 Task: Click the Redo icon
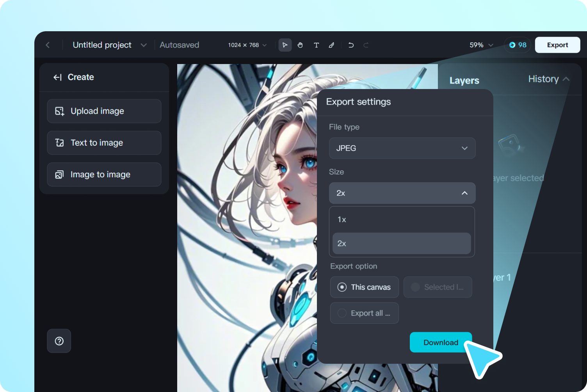[x=366, y=45]
